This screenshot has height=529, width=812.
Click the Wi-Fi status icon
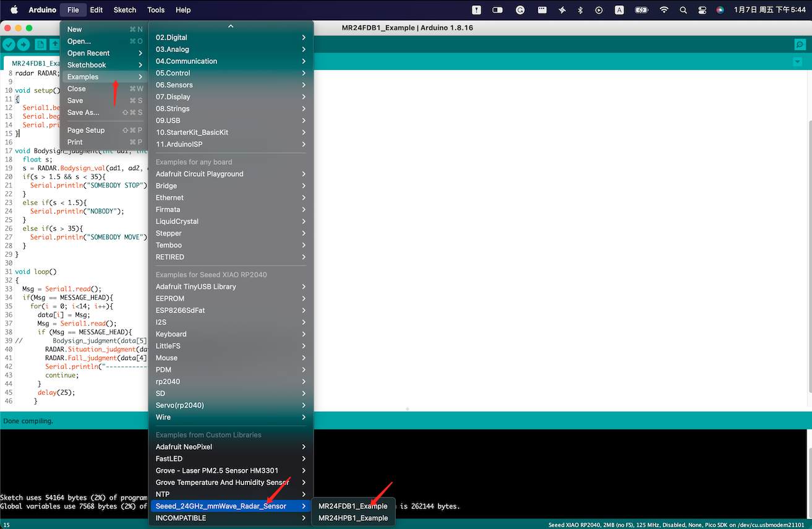click(x=664, y=10)
